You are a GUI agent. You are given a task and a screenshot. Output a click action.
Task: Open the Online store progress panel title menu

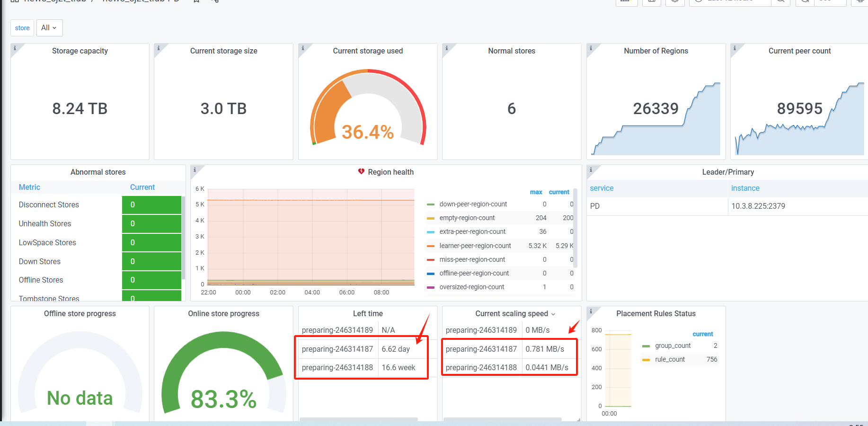223,314
